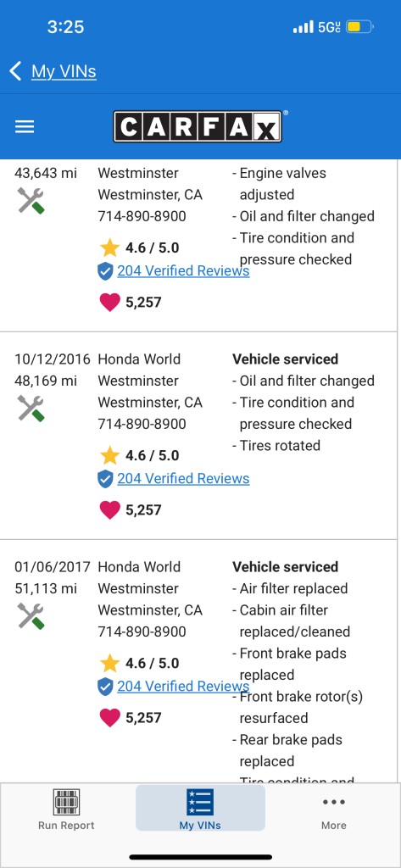Tap the wrench icon for 10/12/2016 service
Image resolution: width=401 pixels, height=868 pixels.
click(x=31, y=409)
